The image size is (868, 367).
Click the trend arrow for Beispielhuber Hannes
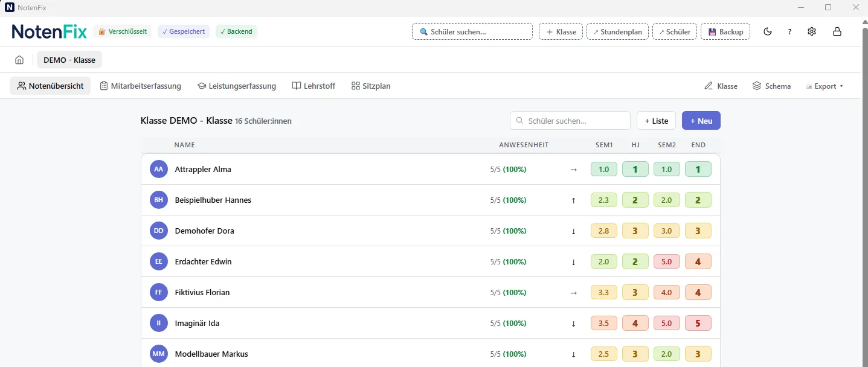pos(573,200)
